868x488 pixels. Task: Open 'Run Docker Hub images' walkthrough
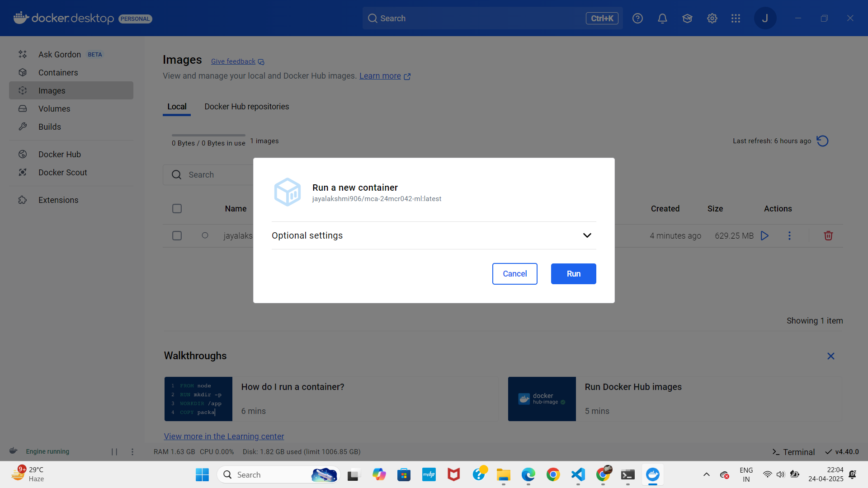[675, 399]
